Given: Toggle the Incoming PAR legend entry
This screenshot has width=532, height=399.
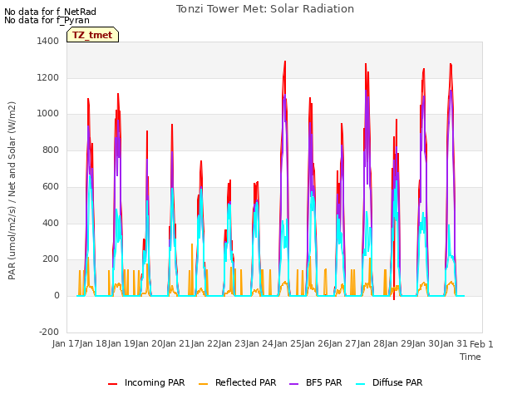Looking at the screenshot, I should click(146, 382).
